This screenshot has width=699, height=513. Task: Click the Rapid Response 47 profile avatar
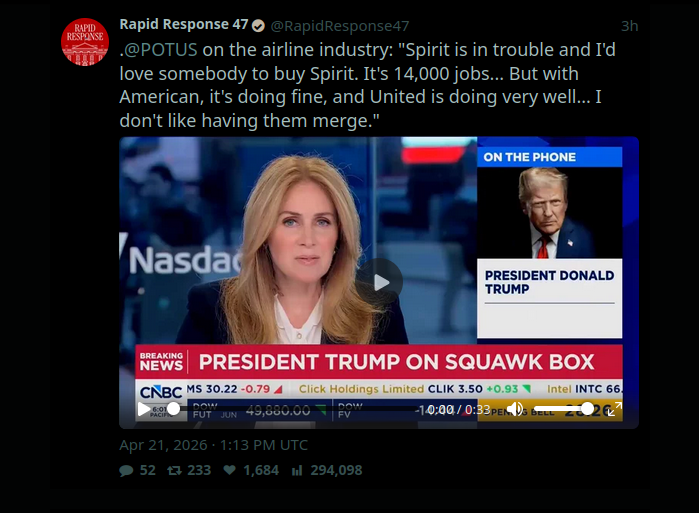[85, 42]
